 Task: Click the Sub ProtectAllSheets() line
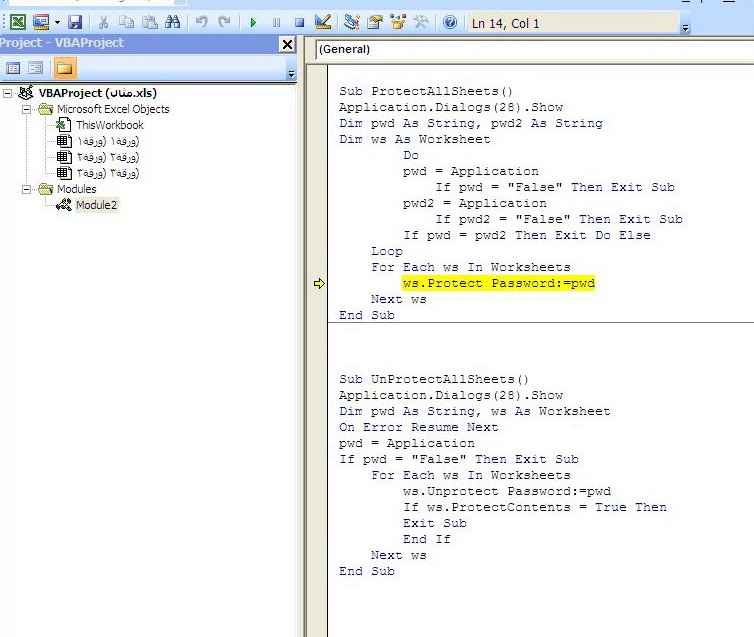coord(426,91)
